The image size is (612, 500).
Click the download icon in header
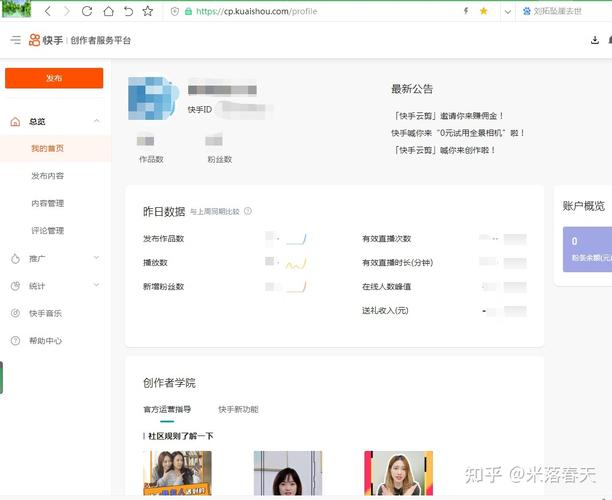tap(594, 40)
